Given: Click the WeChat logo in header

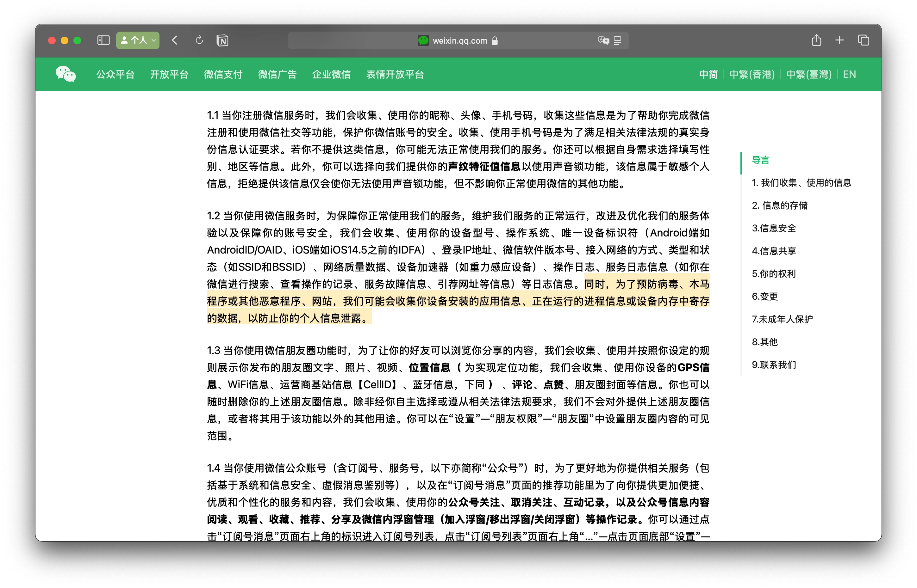Looking at the screenshot, I should (66, 74).
